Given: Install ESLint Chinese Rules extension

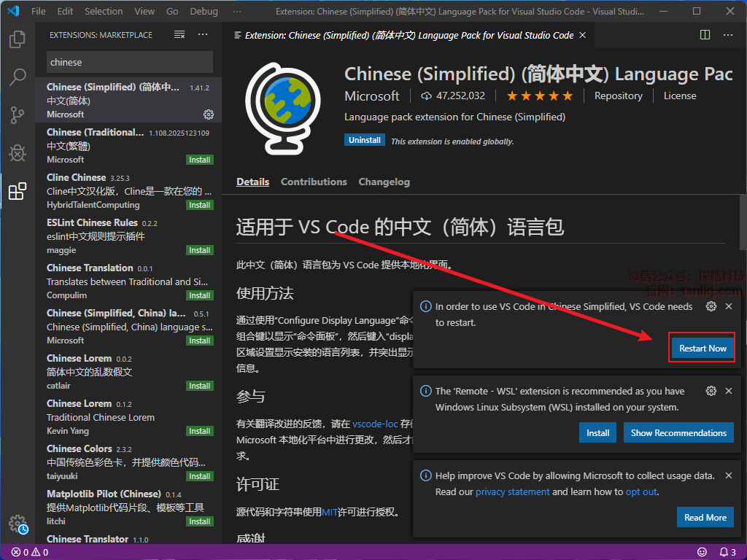Looking at the screenshot, I should point(200,251).
